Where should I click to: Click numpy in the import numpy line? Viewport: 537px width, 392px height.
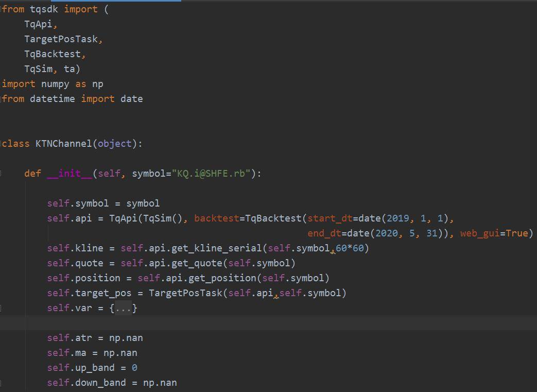click(55, 84)
